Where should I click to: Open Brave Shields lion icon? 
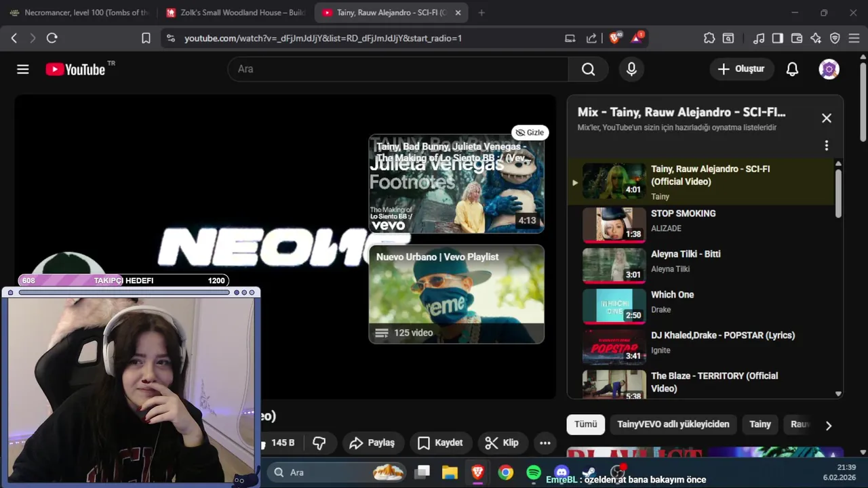615,38
